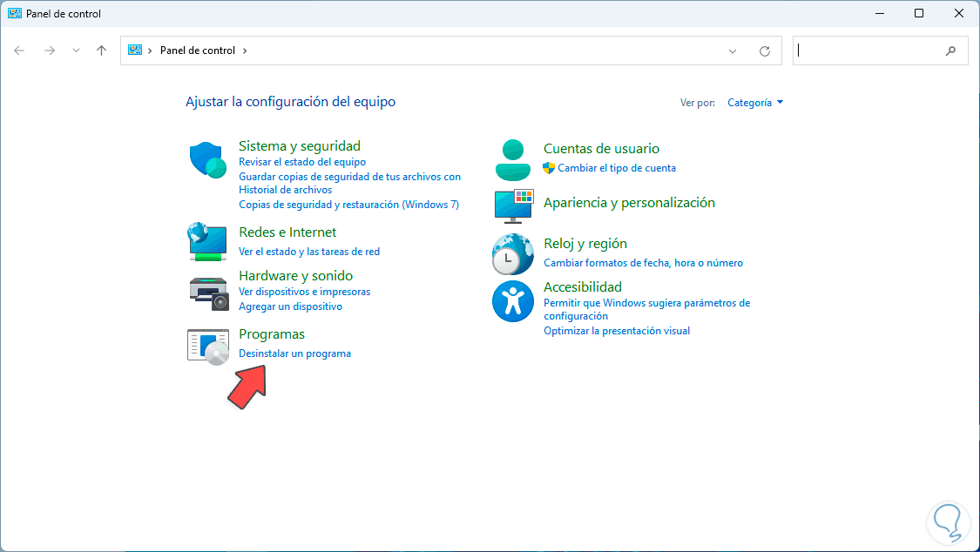Screen dimensions: 980x552
Task: Open the Reloj y región clock icon
Action: pos(512,254)
